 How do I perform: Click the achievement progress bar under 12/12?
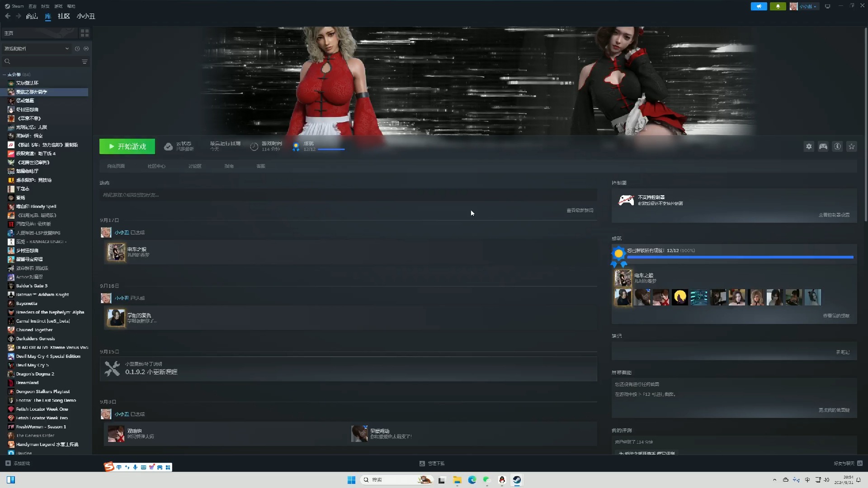331,149
